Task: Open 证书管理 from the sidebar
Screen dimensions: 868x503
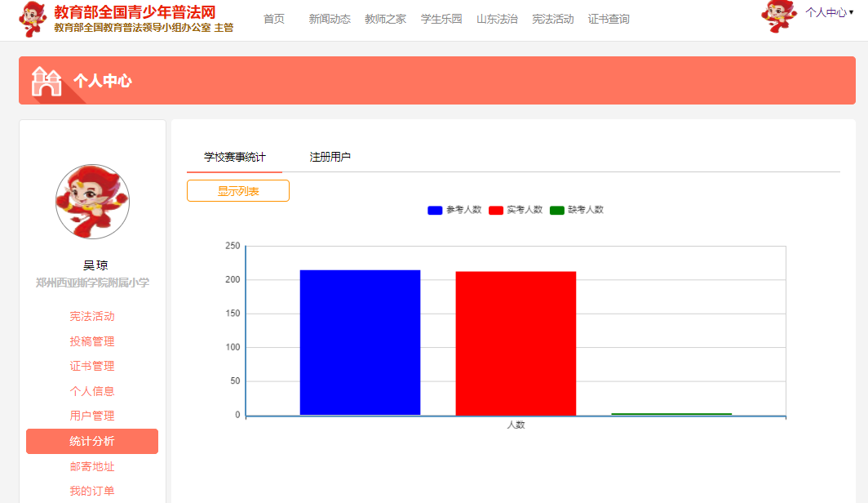Action: click(92, 366)
